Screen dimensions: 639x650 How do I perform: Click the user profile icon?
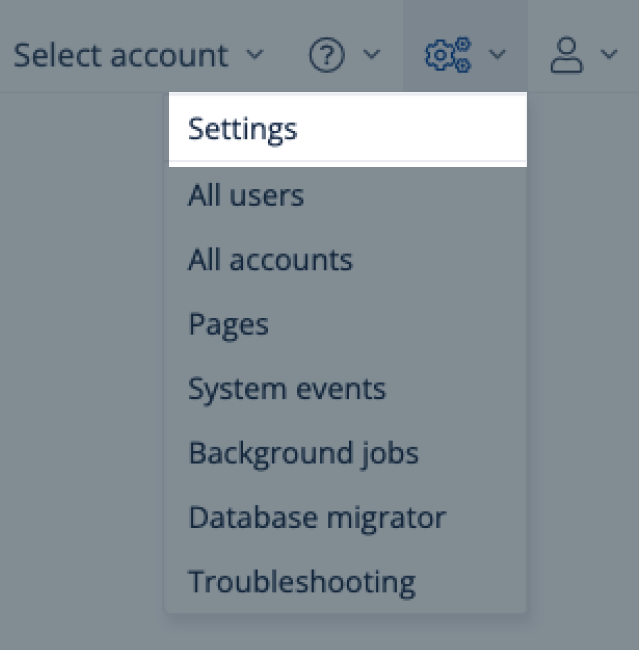pos(567,55)
